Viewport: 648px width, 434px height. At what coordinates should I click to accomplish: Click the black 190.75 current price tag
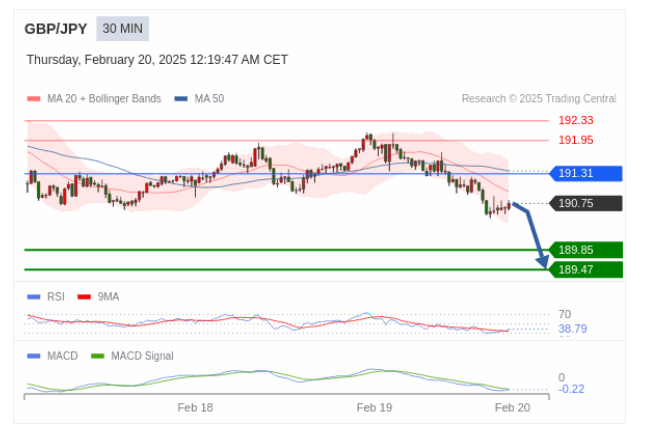pos(586,203)
